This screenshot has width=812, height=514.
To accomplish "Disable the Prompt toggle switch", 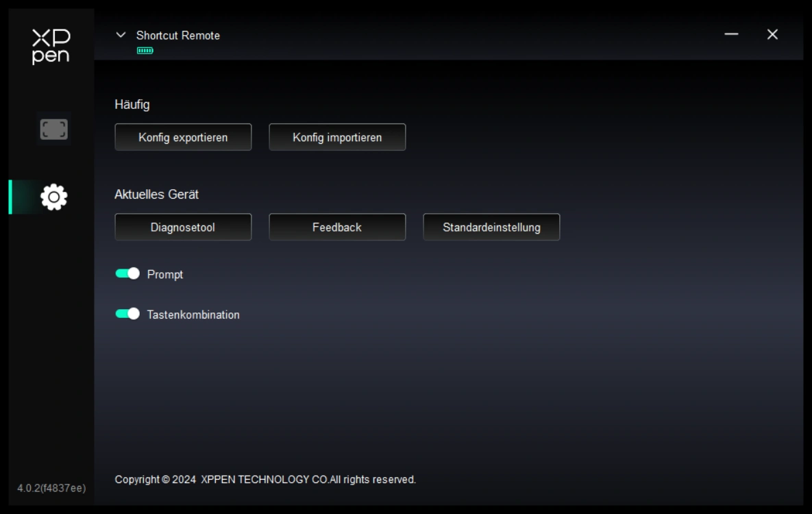I will [127, 274].
